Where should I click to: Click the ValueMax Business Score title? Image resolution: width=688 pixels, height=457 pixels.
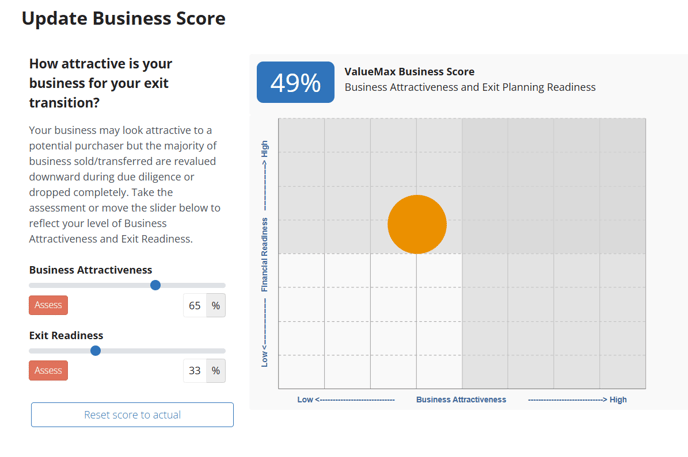tap(409, 71)
